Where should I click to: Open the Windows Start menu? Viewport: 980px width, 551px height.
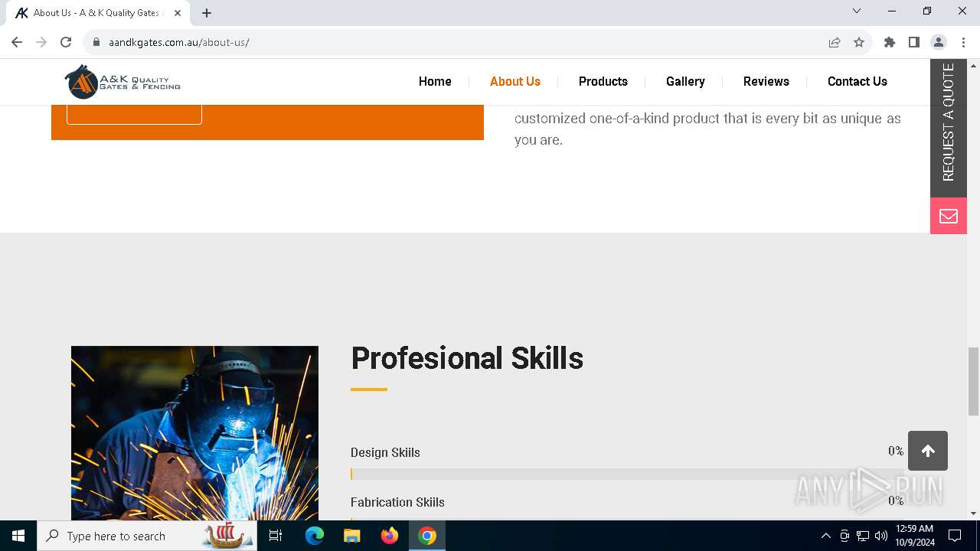pyautogui.click(x=18, y=536)
